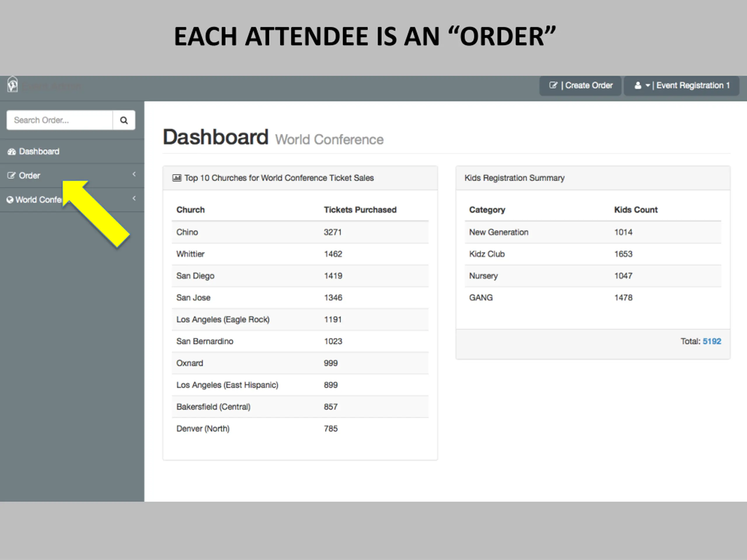Click the Bakersfield (Central) cell
The image size is (747, 560).
coord(213,407)
